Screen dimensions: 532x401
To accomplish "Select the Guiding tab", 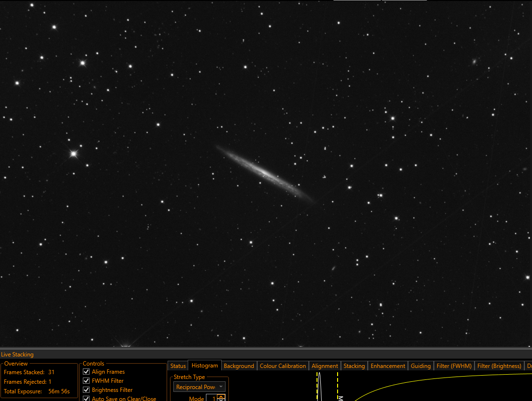I will coord(420,366).
